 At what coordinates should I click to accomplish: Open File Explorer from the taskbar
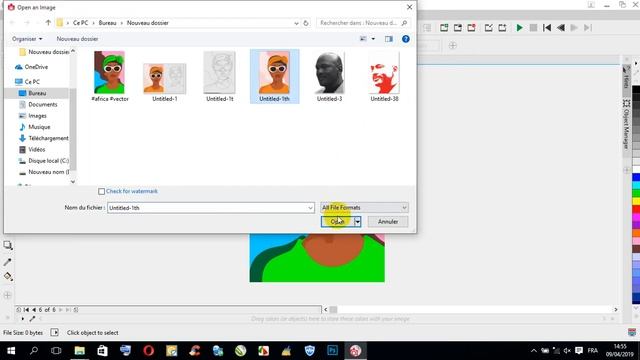tap(80, 351)
